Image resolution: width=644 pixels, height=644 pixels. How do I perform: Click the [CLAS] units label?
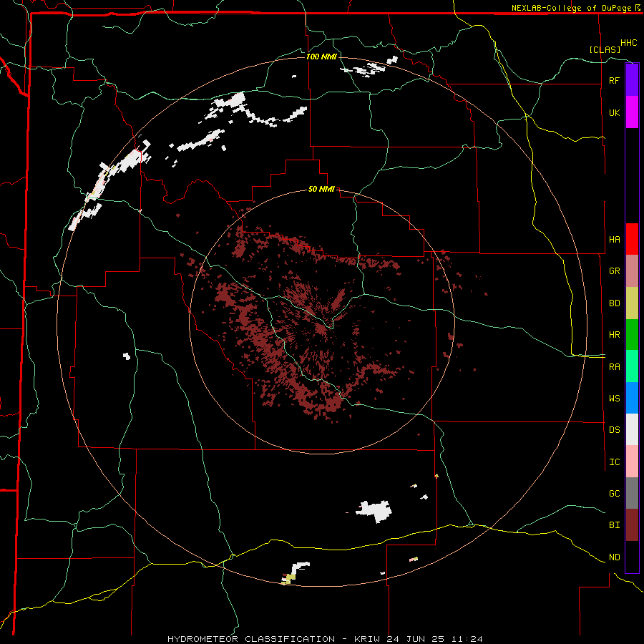point(605,49)
